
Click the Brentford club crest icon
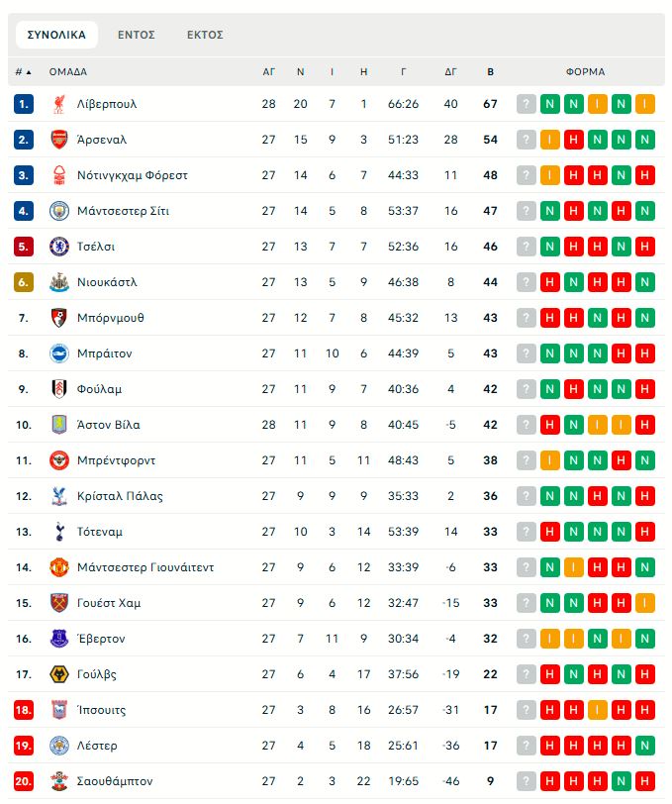point(59,460)
